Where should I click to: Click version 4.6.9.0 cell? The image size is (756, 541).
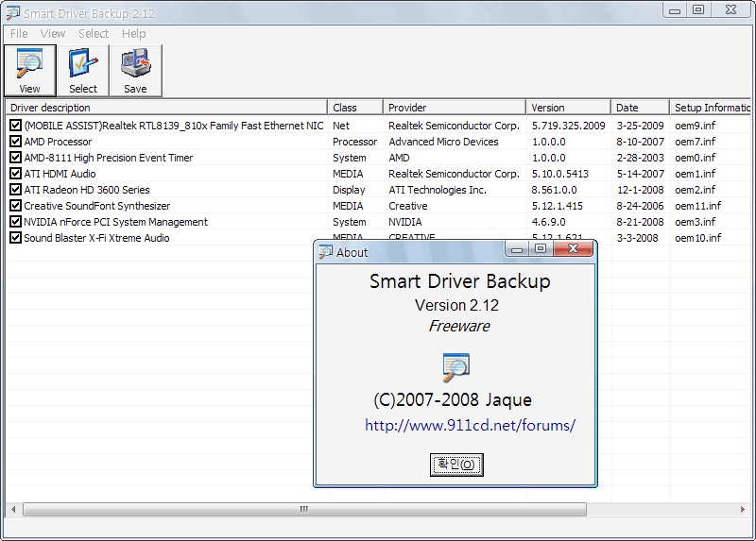[x=549, y=222]
